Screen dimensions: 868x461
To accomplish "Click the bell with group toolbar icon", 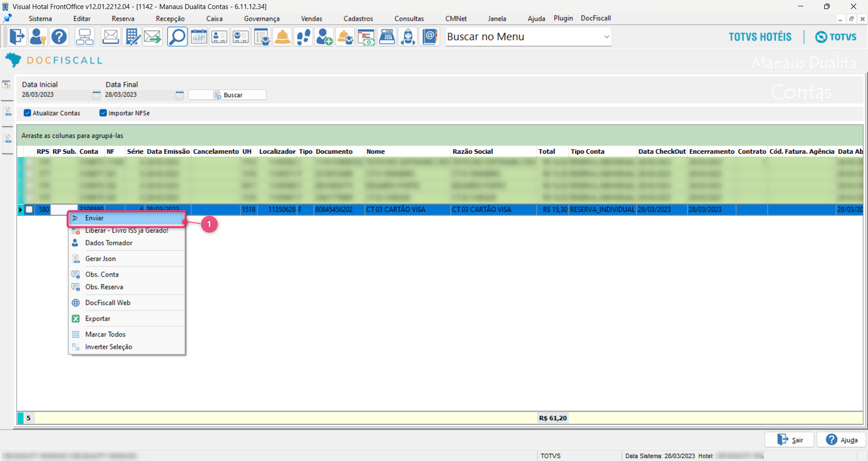I will (x=345, y=37).
